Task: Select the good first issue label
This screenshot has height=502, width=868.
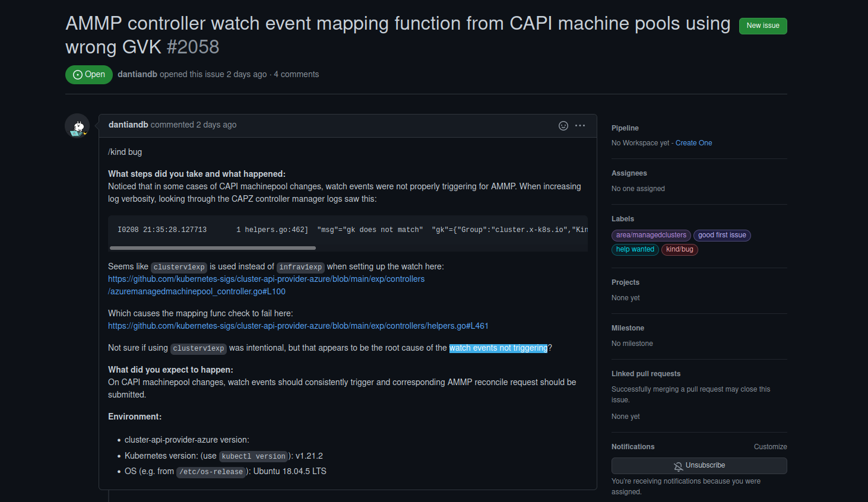Action: coord(722,236)
